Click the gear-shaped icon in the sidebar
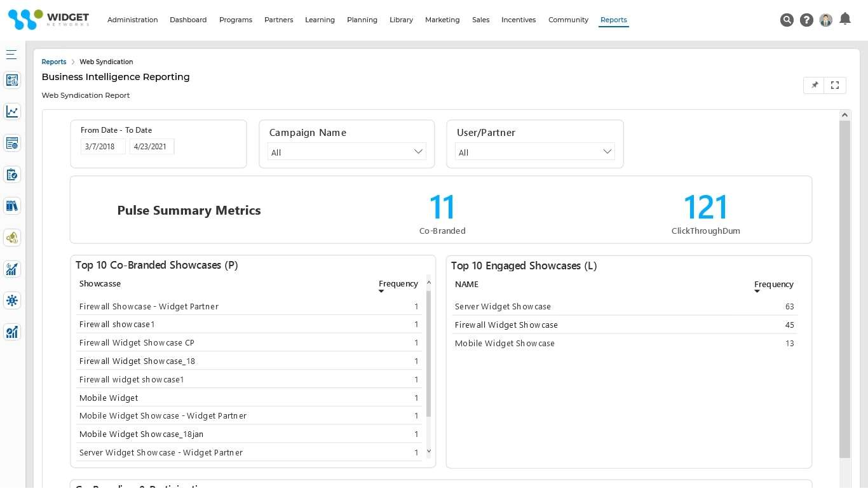868x491 pixels. (11, 300)
